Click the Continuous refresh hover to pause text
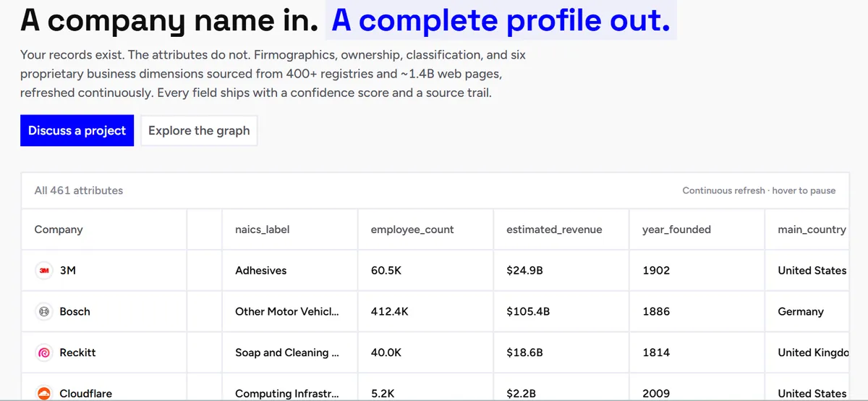 coord(759,191)
